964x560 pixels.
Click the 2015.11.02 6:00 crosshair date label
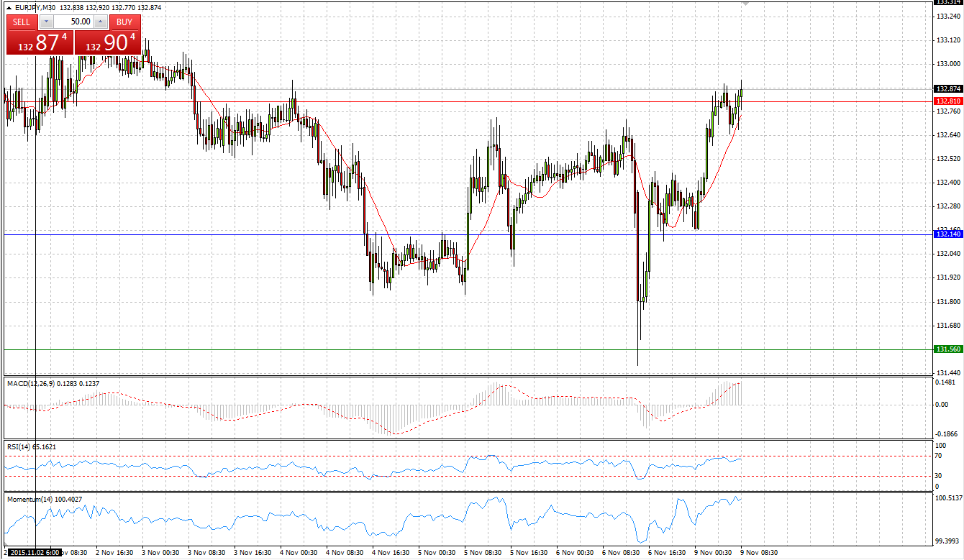[33, 554]
